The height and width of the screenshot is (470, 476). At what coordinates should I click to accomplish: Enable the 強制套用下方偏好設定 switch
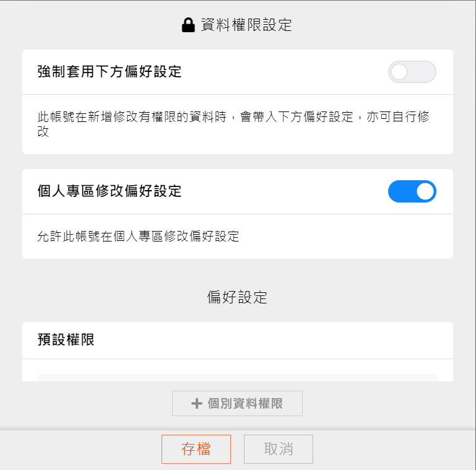[412, 72]
